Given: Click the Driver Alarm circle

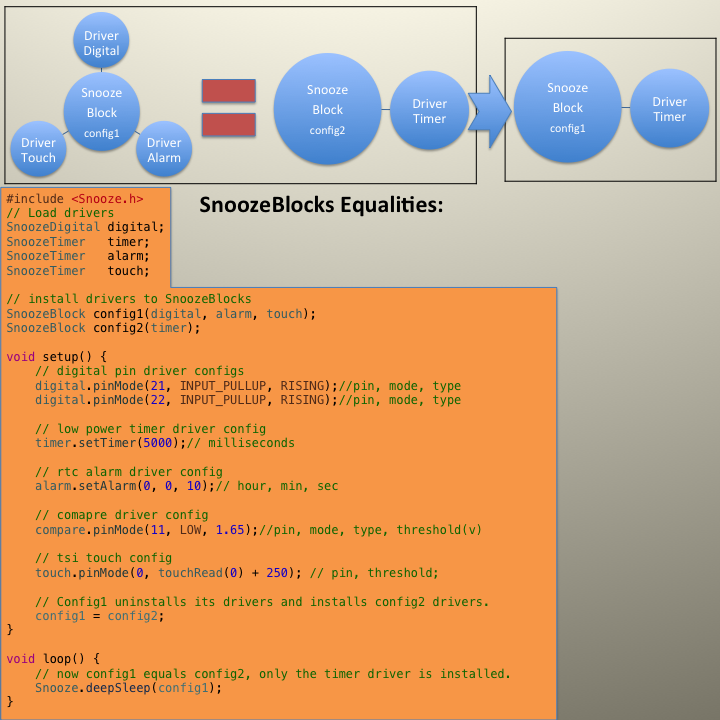Looking at the screenshot, I should pos(164,149).
